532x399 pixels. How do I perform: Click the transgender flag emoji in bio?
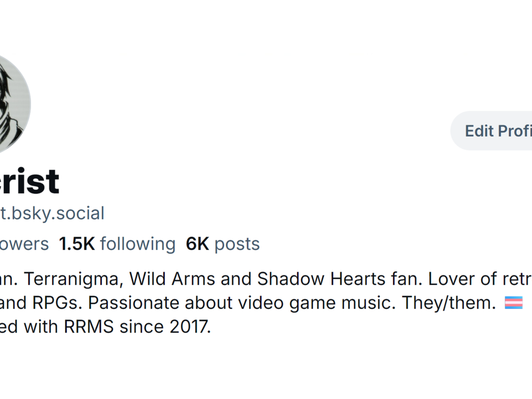(x=514, y=303)
